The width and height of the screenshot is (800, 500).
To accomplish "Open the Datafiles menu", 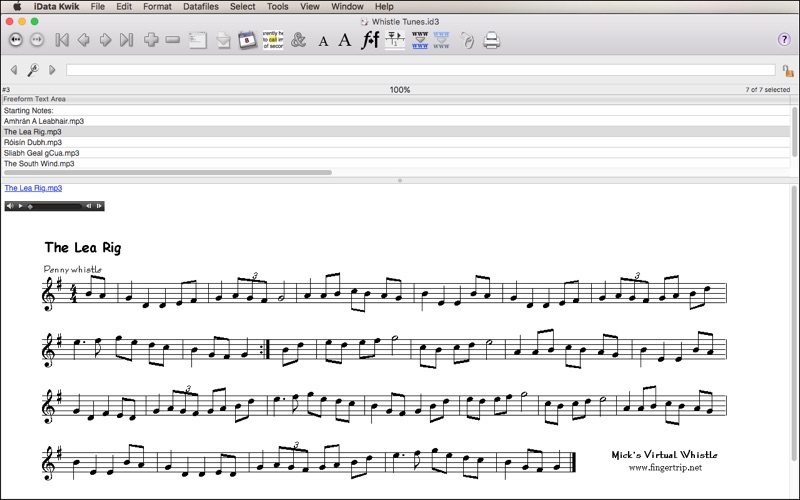I will coord(201,7).
